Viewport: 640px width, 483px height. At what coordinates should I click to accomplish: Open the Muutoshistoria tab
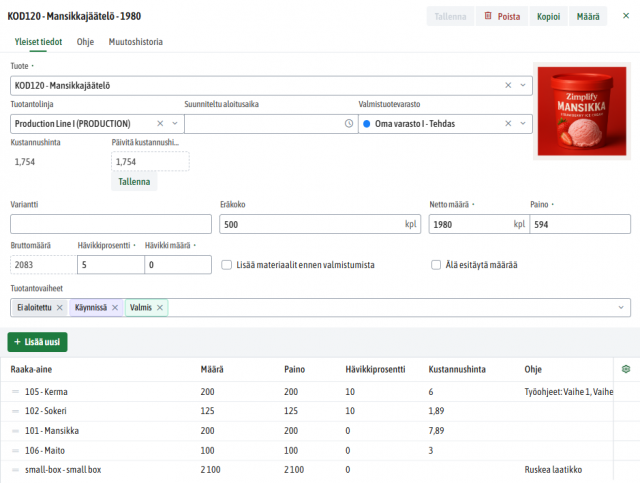click(136, 42)
